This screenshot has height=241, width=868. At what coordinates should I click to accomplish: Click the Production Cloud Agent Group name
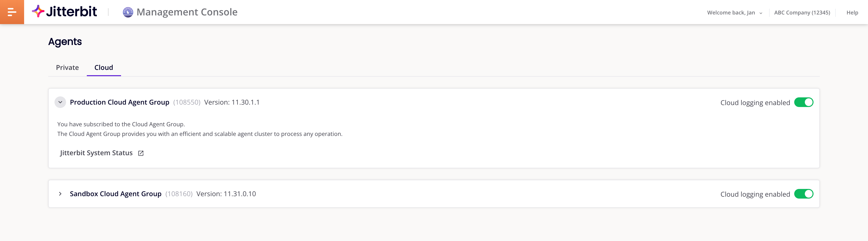pyautogui.click(x=119, y=102)
